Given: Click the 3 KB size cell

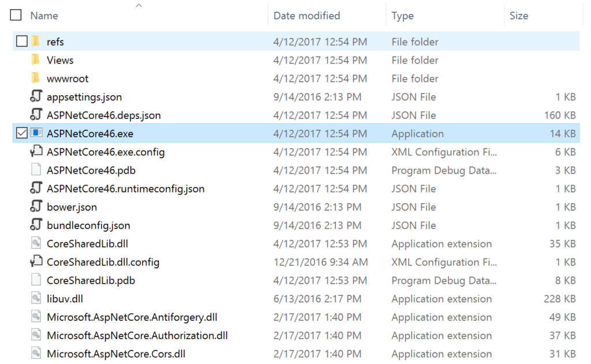Looking at the screenshot, I should (566, 171).
